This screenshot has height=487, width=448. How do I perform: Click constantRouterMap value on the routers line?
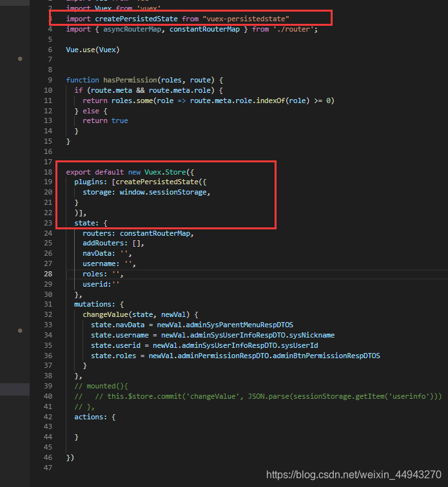155,233
